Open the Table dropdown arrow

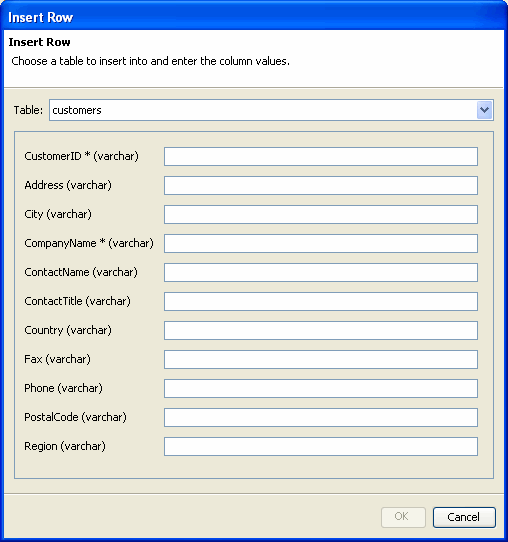(485, 110)
